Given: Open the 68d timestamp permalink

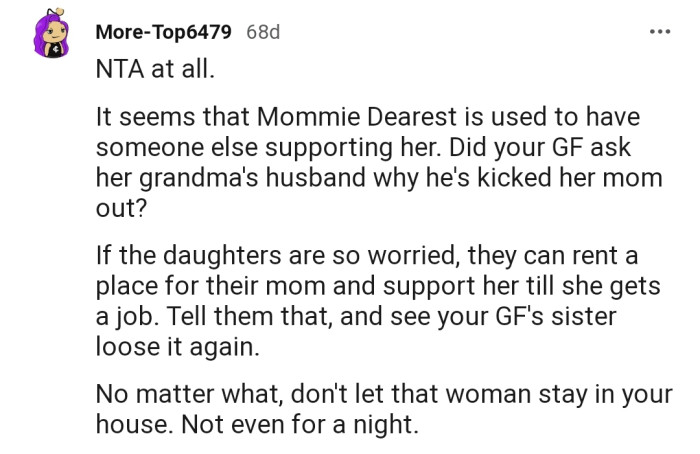Looking at the screenshot, I should (263, 32).
